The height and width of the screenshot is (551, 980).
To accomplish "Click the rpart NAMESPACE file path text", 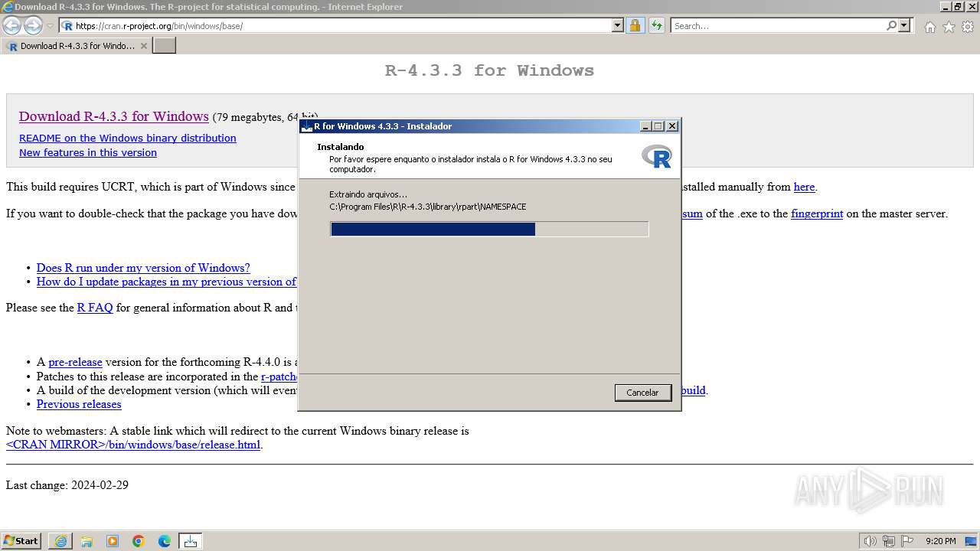I will click(x=428, y=207).
